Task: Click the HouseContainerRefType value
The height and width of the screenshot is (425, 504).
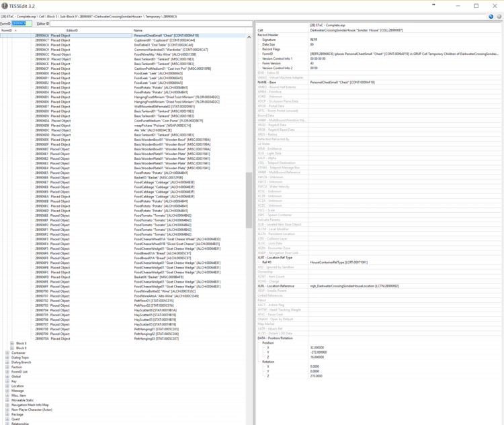Action: (339, 263)
